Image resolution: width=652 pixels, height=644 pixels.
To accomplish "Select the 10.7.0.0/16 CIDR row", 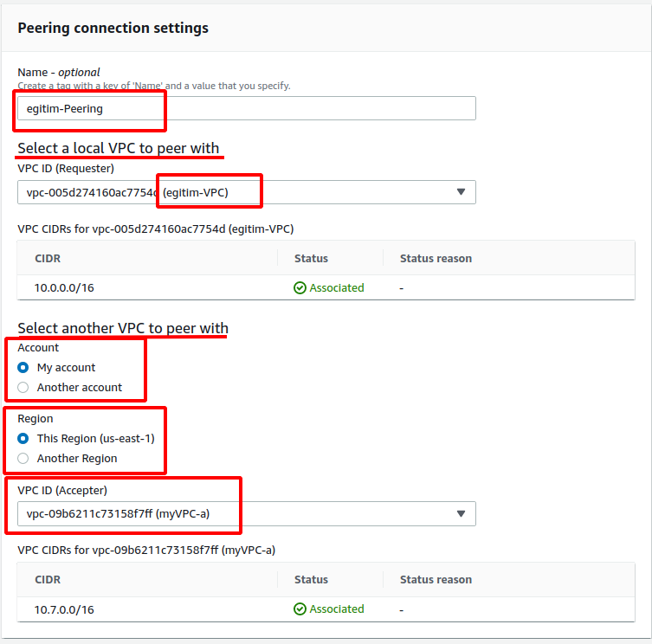I will click(x=326, y=609).
